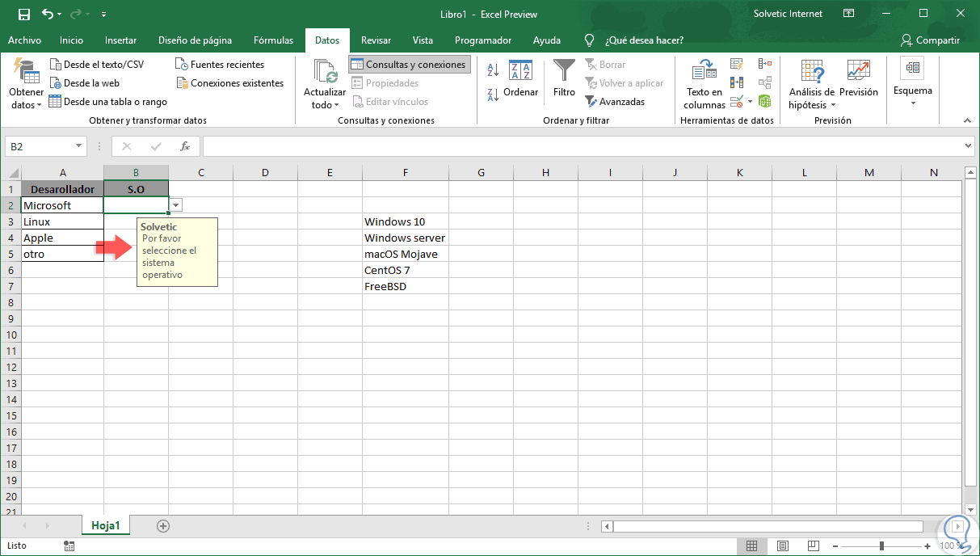Viewport: 980px width, 556px height.
Task: Click the zoom slider handle in status bar
Action: tap(881, 546)
